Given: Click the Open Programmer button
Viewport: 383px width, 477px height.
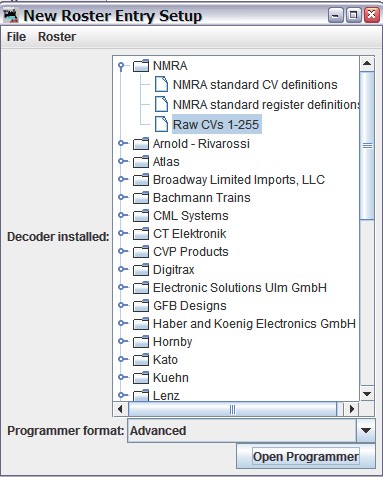Looking at the screenshot, I should coord(306,456).
